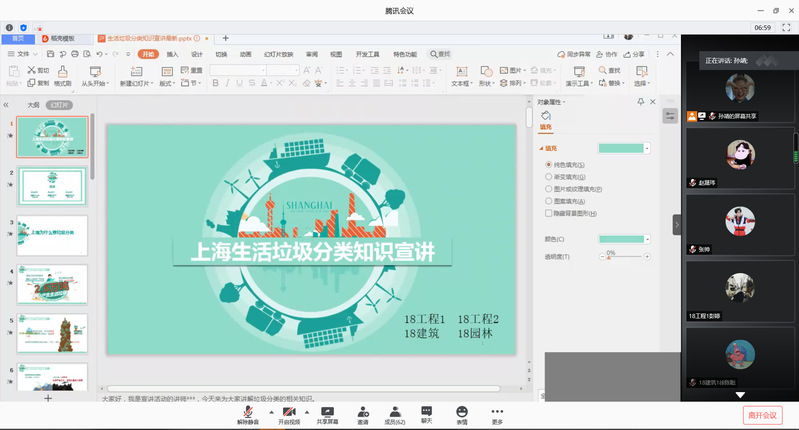The image size is (799, 430).
Task: Click the 分享 button in the toolbar
Action: tap(634, 54)
